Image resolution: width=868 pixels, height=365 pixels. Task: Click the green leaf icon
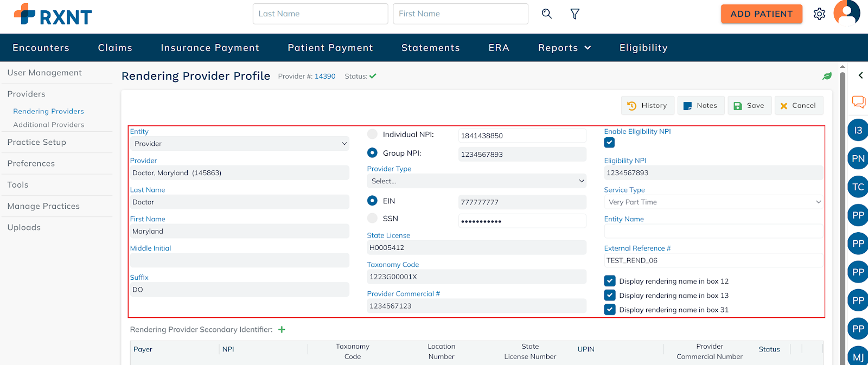[x=827, y=76]
